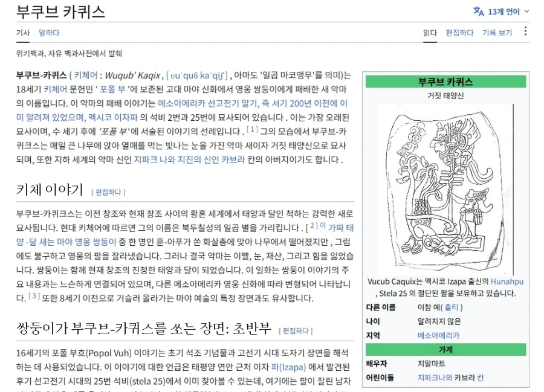Viewport: 544px width, 392px height.
Task: Open the 메소아메리카 link in infobox 지역 row
Action: click(x=438, y=335)
